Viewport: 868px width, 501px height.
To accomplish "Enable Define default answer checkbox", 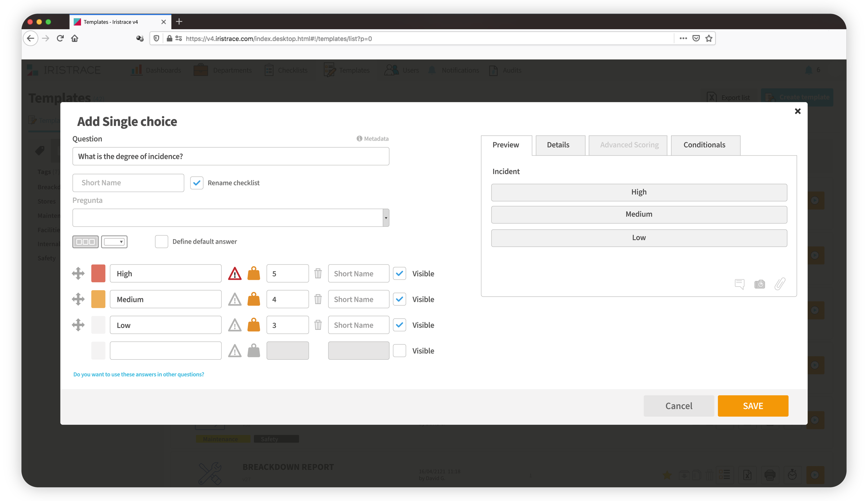I will pyautogui.click(x=162, y=241).
